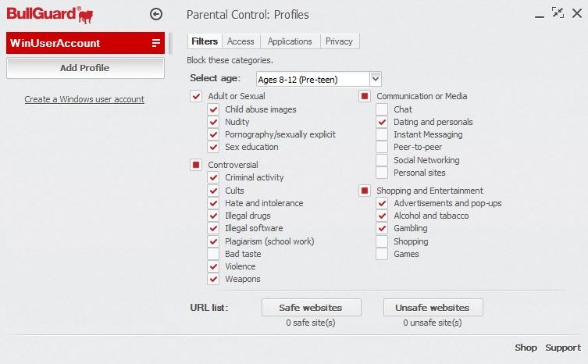Click the back arrow icon
The width and height of the screenshot is (588, 364).
point(156,14)
